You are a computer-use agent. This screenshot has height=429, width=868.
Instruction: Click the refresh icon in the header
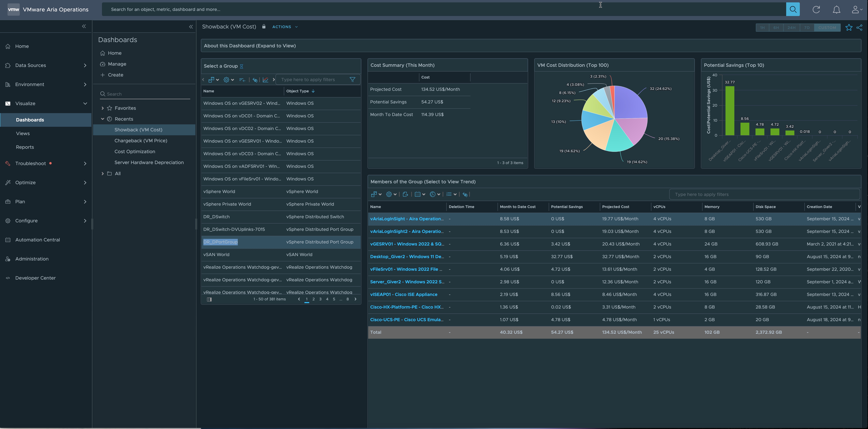816,9
